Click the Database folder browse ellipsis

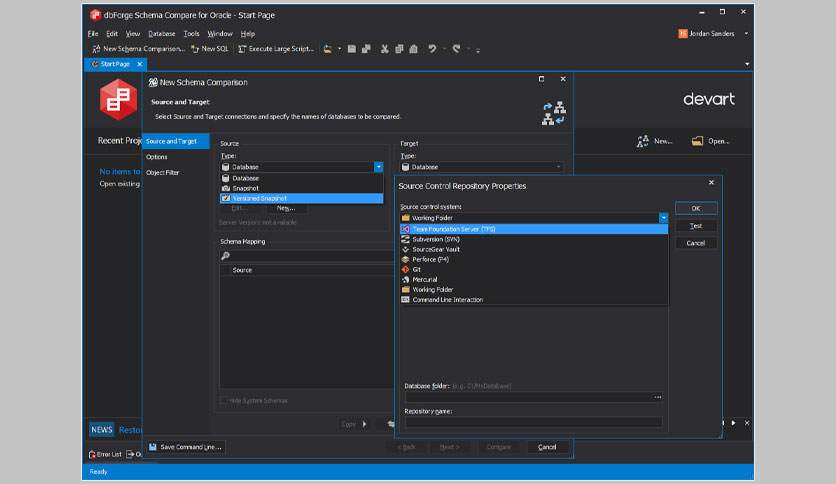(658, 397)
